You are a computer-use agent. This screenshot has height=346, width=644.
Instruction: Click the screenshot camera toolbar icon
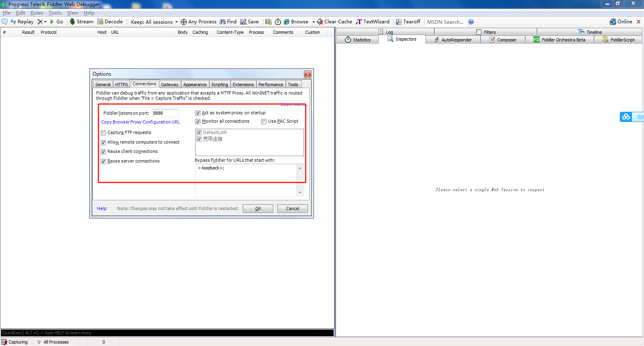point(268,22)
